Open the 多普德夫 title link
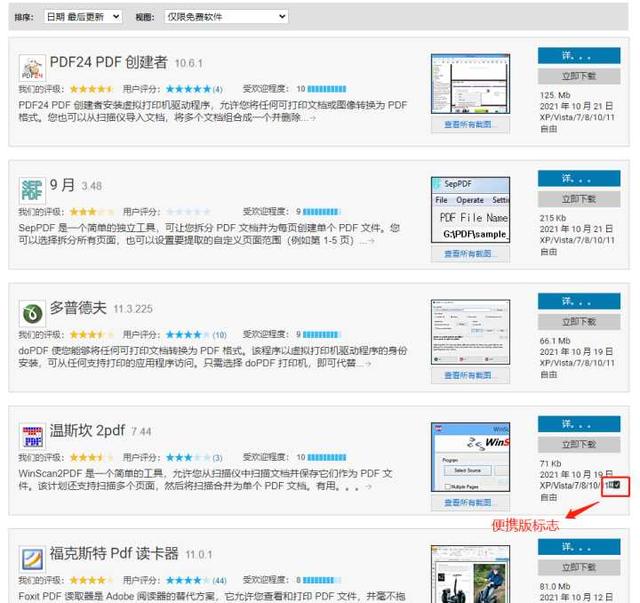640x603 pixels. (78, 308)
